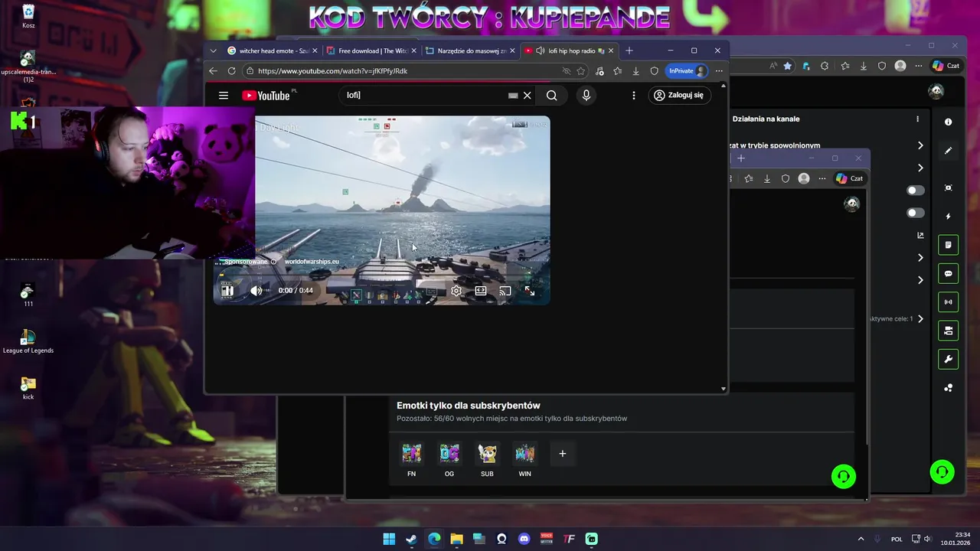This screenshot has height=551, width=980.
Task: Toggle the first channel action switch
Action: tap(916, 191)
